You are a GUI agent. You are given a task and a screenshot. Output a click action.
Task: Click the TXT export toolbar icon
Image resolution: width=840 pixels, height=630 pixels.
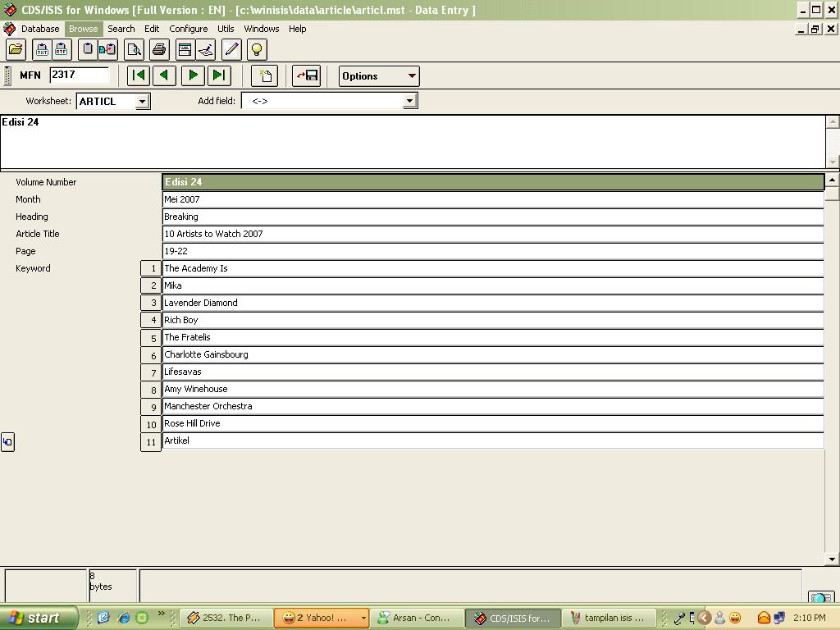pos(42,50)
